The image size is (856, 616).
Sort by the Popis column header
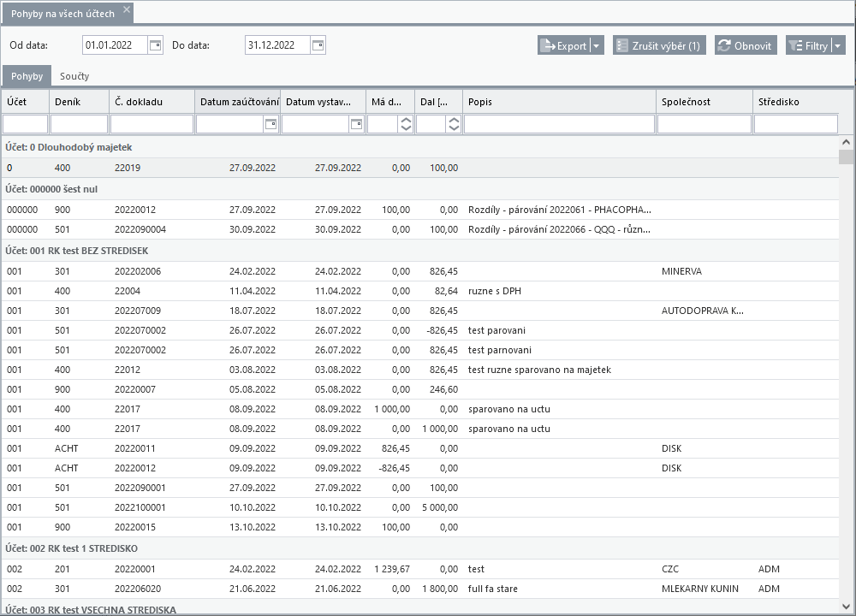coord(560,102)
